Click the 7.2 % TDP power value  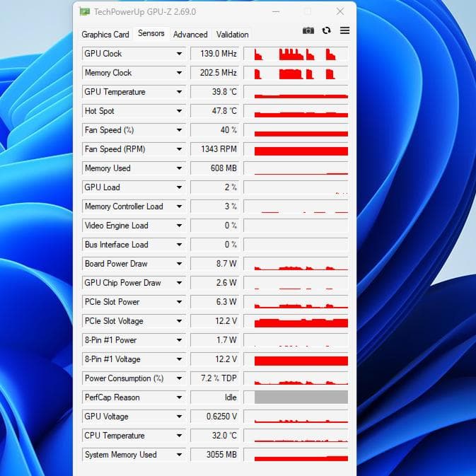click(214, 379)
